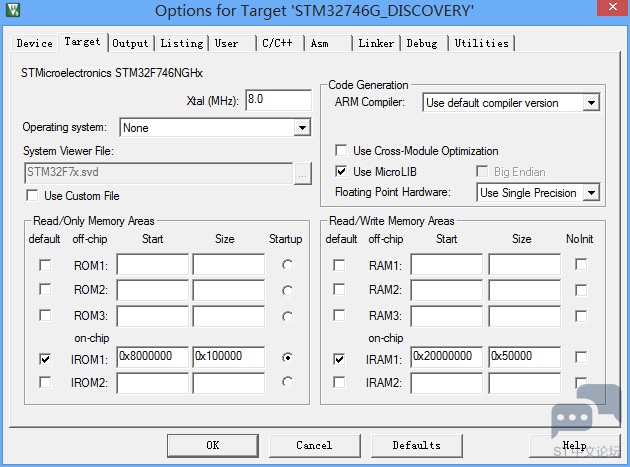This screenshot has width=630, height=467.
Task: Select the ROM1 Startup radio button
Action: click(288, 265)
